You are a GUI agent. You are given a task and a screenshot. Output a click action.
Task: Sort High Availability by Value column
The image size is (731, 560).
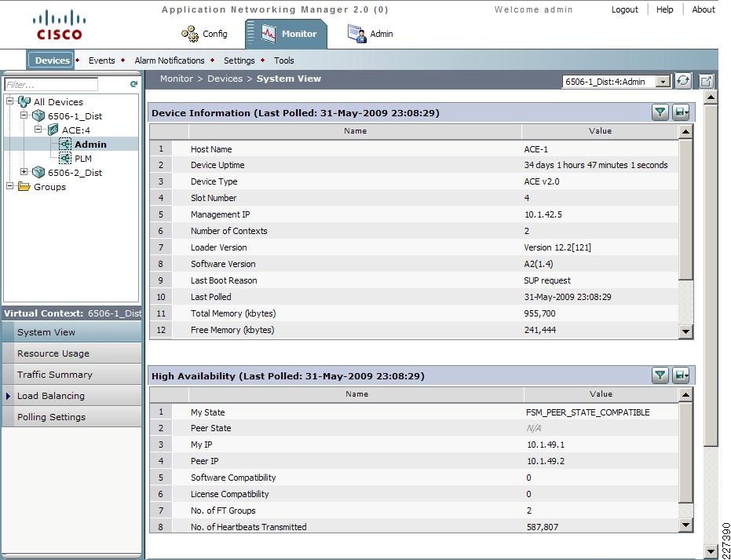[601, 394]
